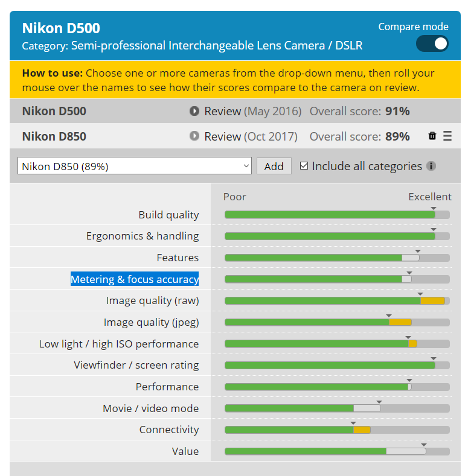468x476 pixels.
Task: Click the Ergonomics & handling score bar
Action: (337, 236)
